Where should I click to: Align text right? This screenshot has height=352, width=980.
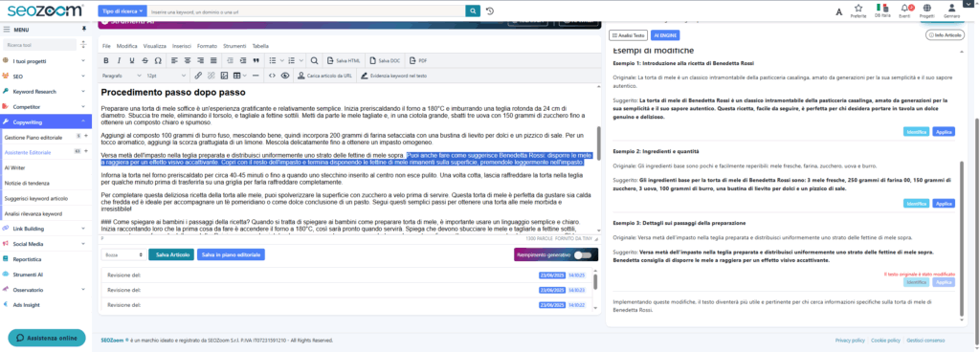pos(201,60)
